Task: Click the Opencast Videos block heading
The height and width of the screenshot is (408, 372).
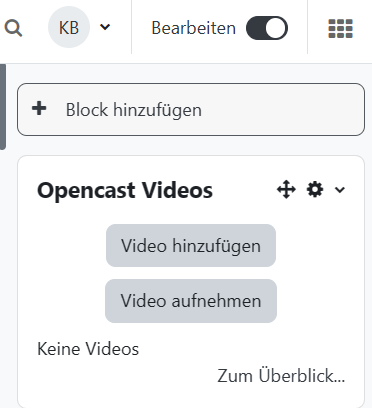Action: pyautogui.click(x=125, y=191)
